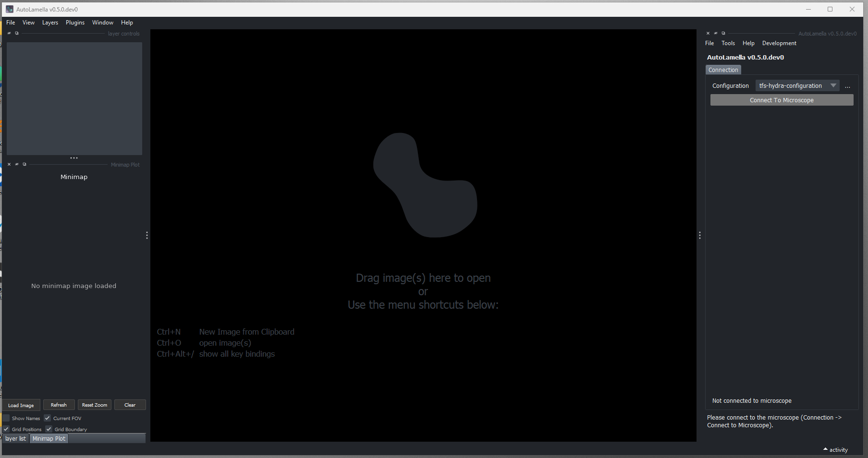
Task: Browse configuration files via ellipsis icon
Action: click(x=848, y=85)
